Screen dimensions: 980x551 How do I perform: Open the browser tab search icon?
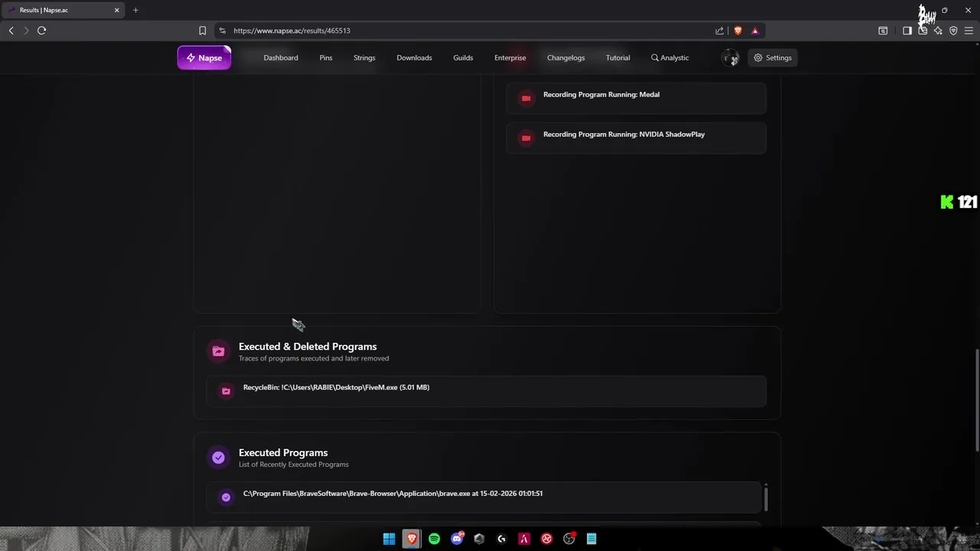(883, 31)
